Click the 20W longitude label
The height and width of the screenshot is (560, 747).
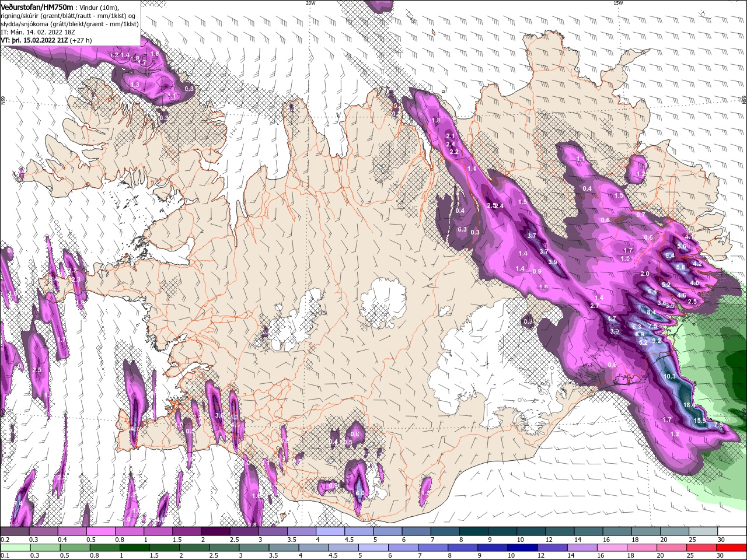[310, 3]
